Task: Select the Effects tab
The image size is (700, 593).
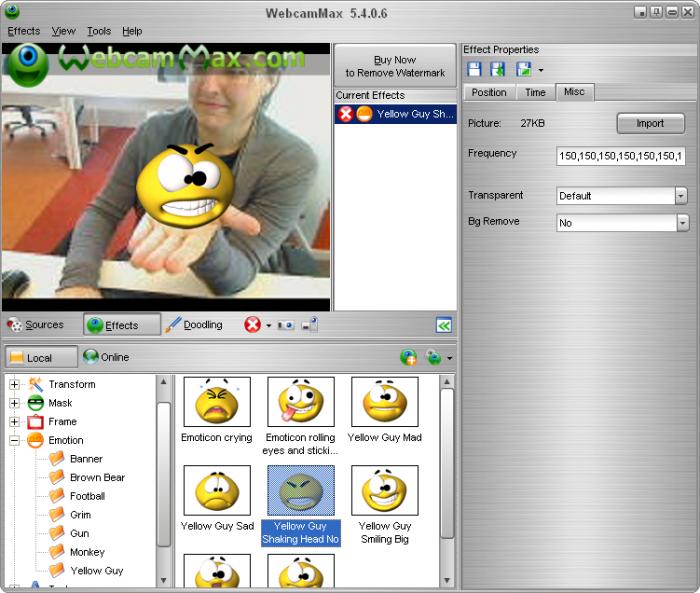Action: [121, 325]
